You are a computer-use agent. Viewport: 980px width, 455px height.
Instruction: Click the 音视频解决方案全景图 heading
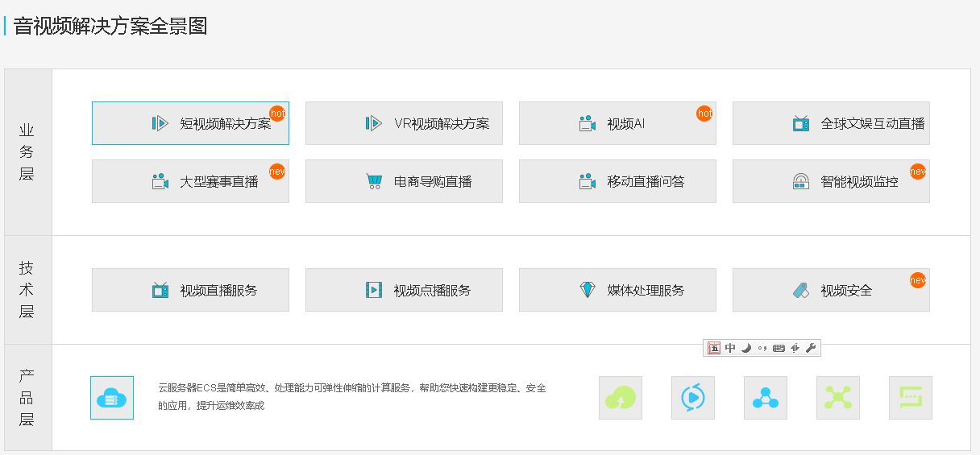click(110, 26)
